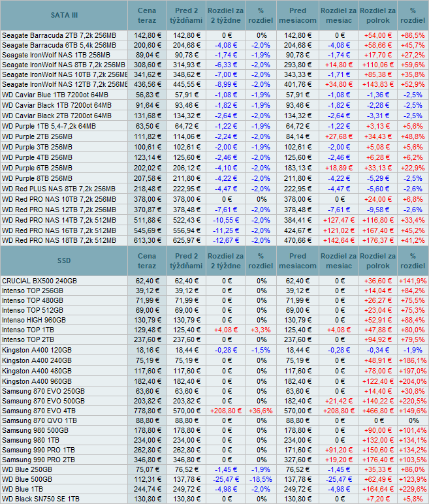Image resolution: width=429 pixels, height=504 pixels.
Task: Select Intenso HIGH 960GB product name
Action: [x=39, y=320]
